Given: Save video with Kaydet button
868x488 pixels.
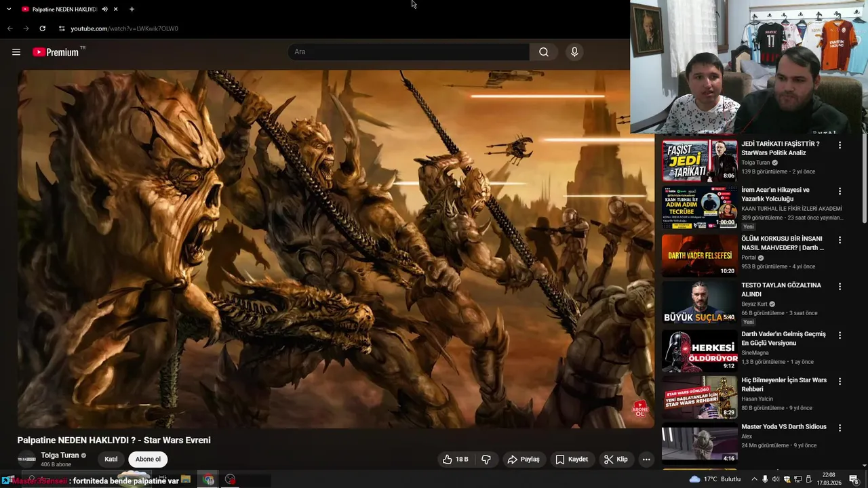Looking at the screenshot, I should (572, 460).
